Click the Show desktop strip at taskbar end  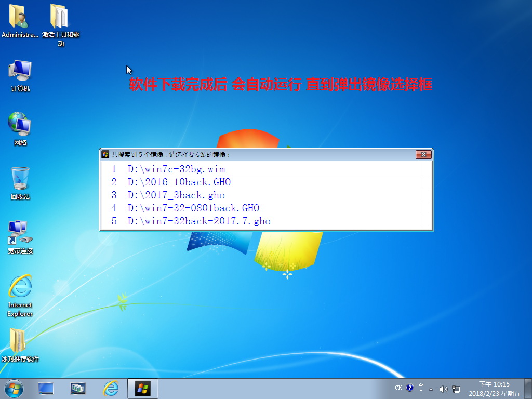tap(528, 389)
